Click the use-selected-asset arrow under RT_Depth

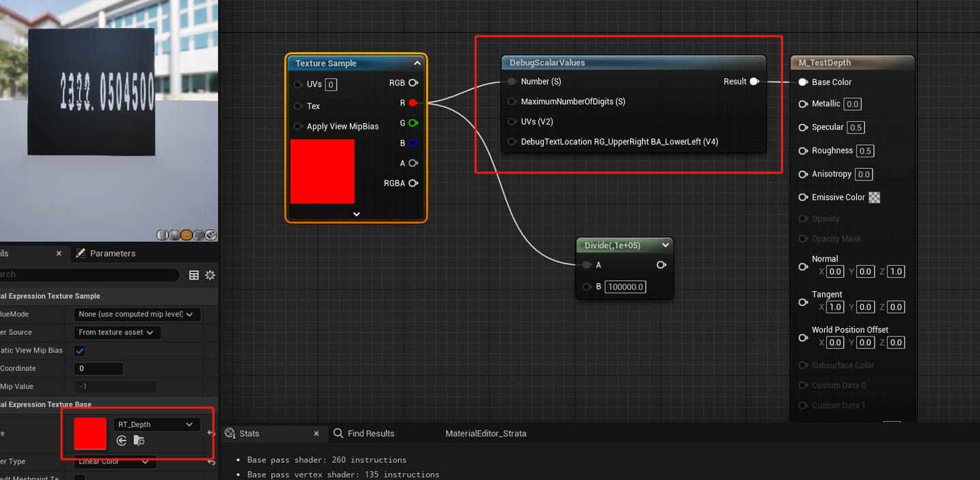122,441
